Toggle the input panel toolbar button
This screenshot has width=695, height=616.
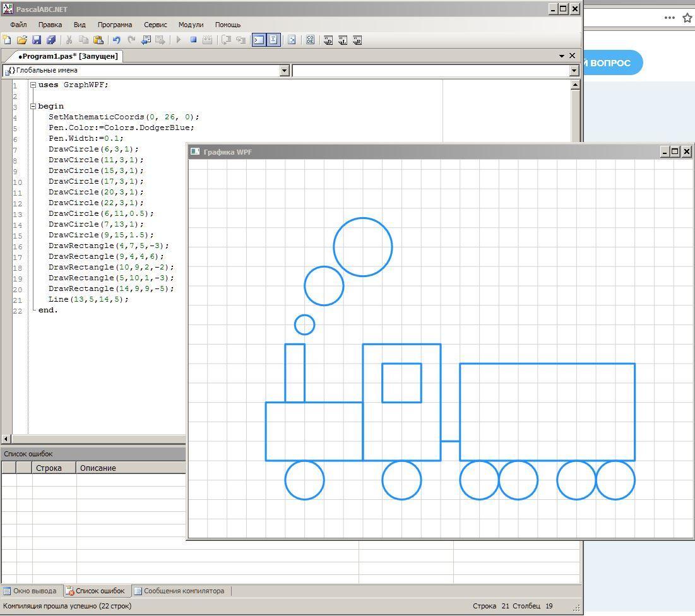(273, 40)
